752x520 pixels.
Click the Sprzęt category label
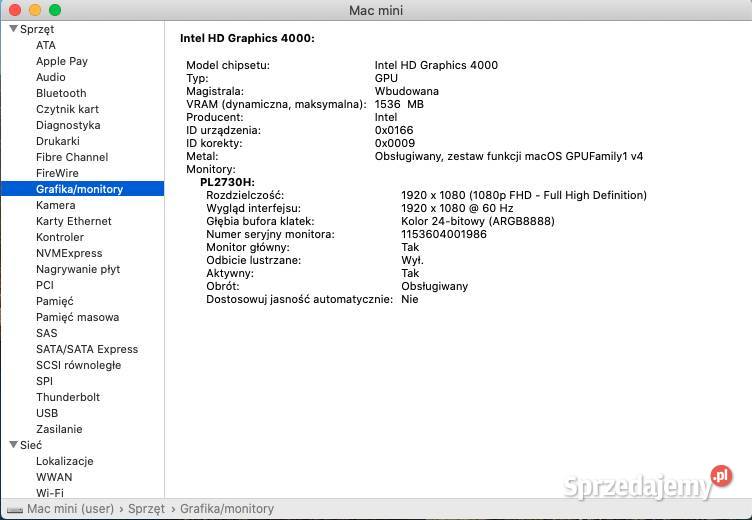coord(36,29)
